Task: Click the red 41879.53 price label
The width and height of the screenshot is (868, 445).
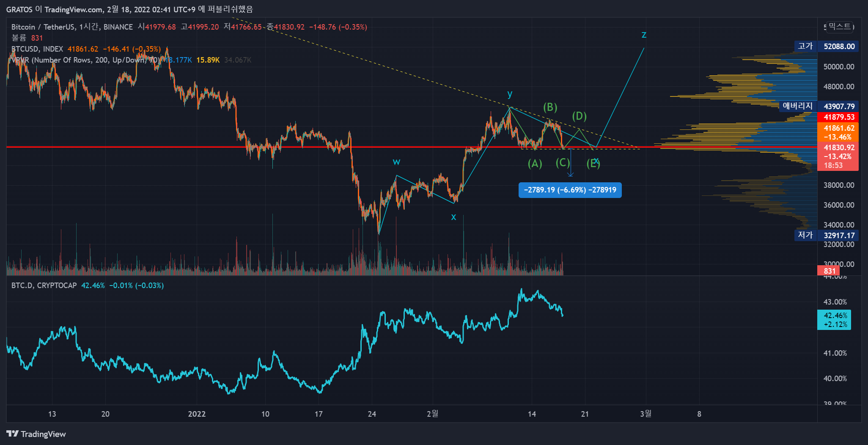Action: coord(839,117)
